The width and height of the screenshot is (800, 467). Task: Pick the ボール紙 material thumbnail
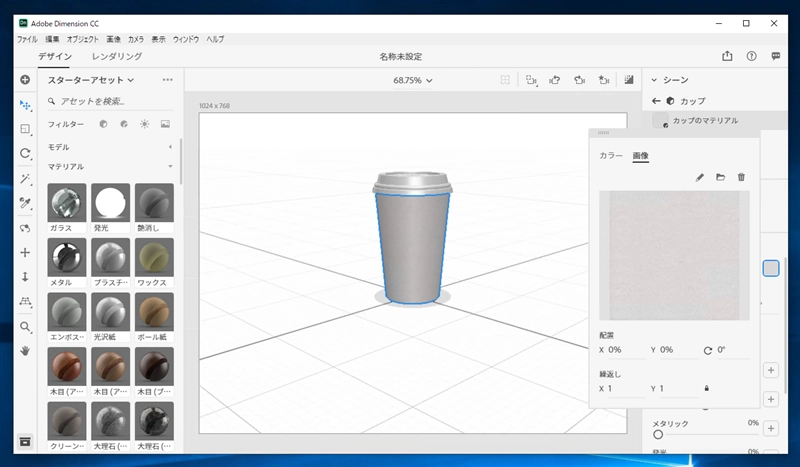pos(154,312)
